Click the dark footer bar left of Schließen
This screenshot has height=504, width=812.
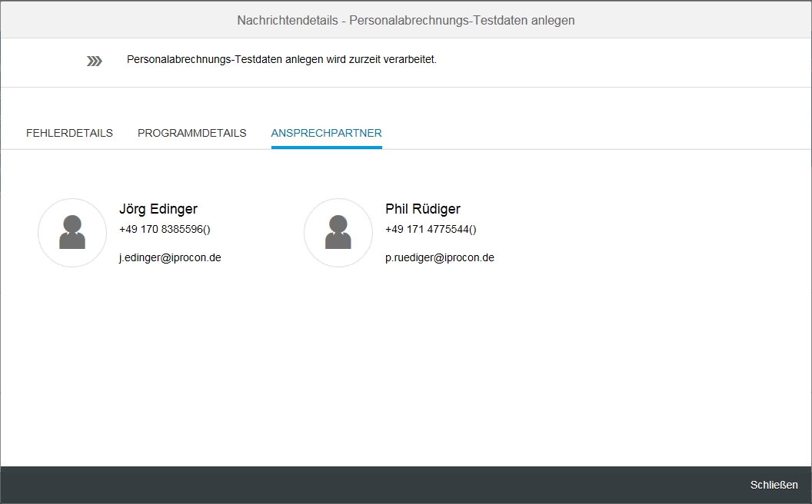tap(362, 485)
